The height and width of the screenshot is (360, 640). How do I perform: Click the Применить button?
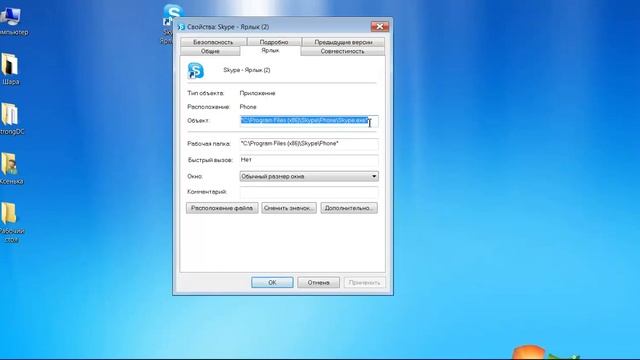pyautogui.click(x=364, y=282)
